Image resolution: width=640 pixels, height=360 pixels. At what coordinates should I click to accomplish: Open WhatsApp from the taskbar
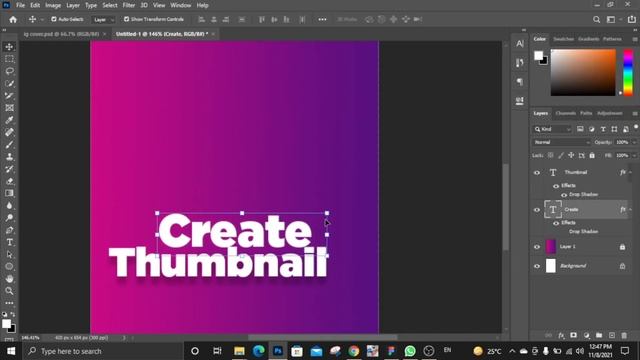(x=410, y=351)
